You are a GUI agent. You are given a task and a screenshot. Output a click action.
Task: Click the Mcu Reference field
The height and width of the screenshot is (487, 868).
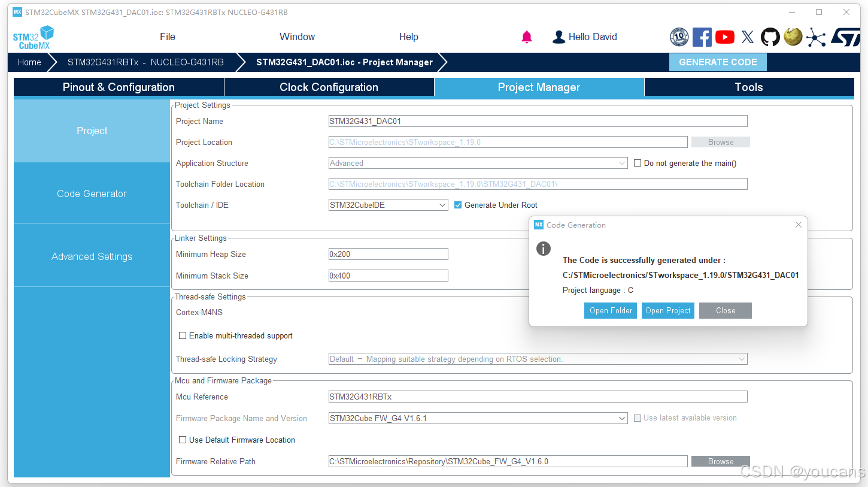click(538, 397)
